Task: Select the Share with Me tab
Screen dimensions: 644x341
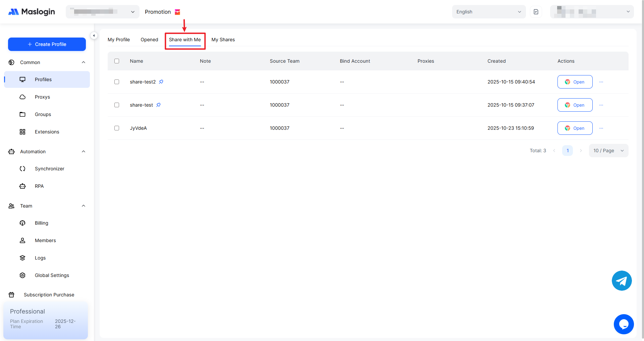Action: point(185,40)
